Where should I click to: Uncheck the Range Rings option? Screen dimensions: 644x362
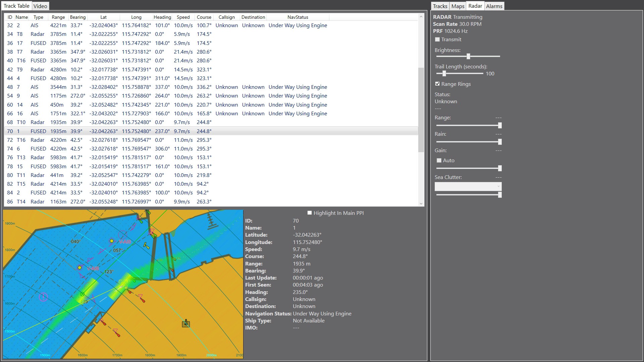click(437, 84)
